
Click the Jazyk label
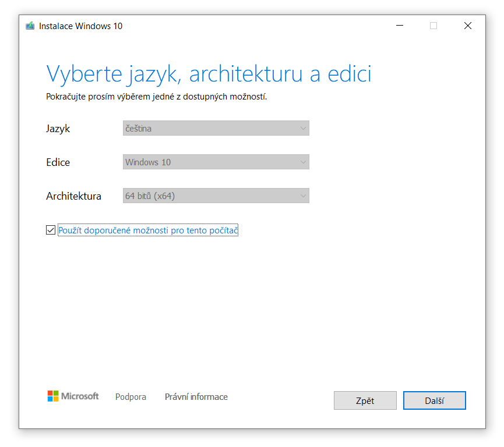pos(58,129)
